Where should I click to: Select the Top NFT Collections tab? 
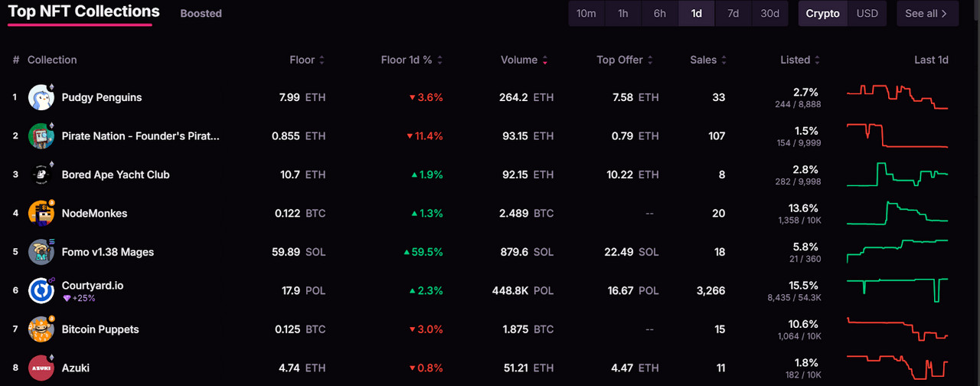coord(83,11)
